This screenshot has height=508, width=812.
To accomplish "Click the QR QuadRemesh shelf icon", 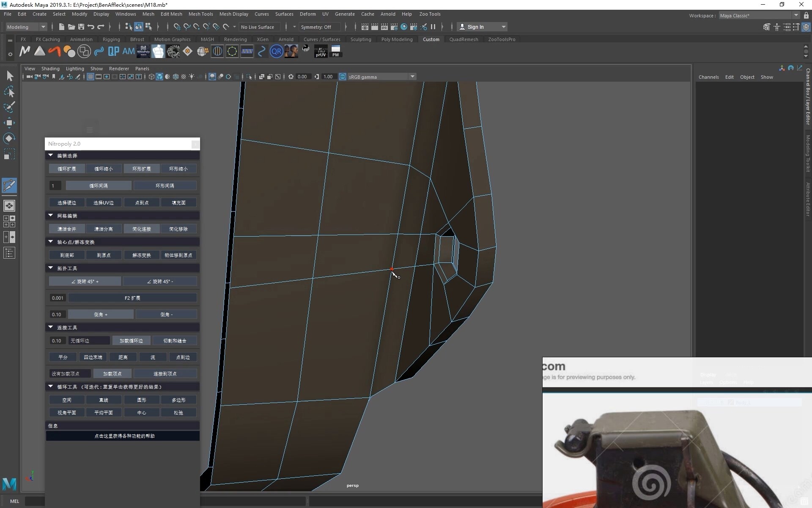I will [x=276, y=51].
